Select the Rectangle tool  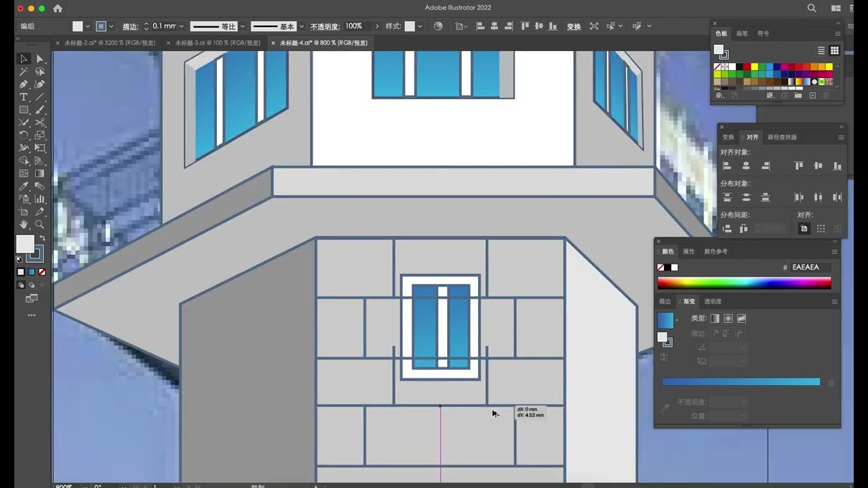click(x=24, y=110)
